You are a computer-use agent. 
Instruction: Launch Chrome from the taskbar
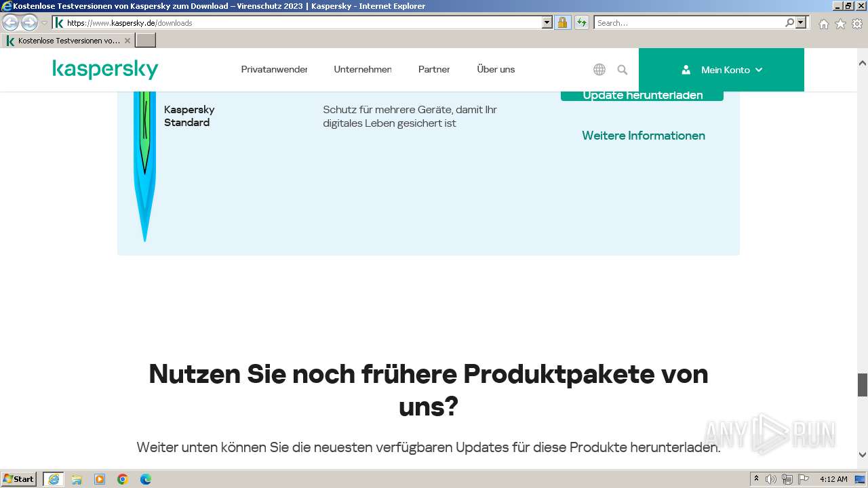point(123,479)
